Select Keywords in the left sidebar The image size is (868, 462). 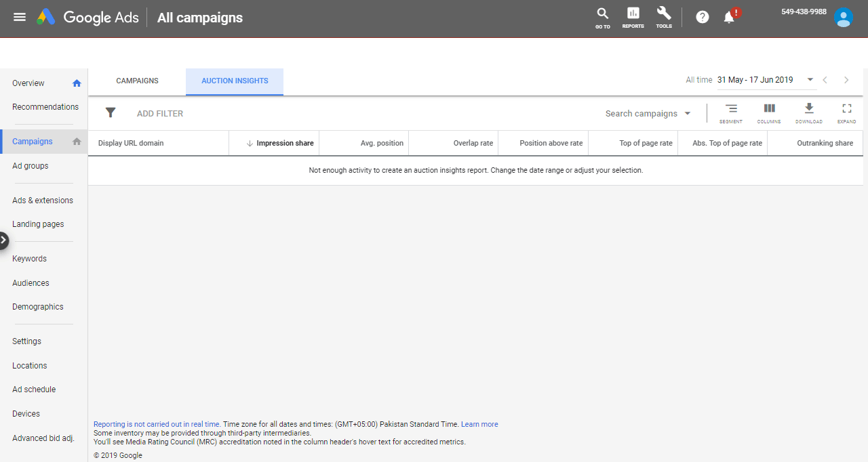point(29,259)
